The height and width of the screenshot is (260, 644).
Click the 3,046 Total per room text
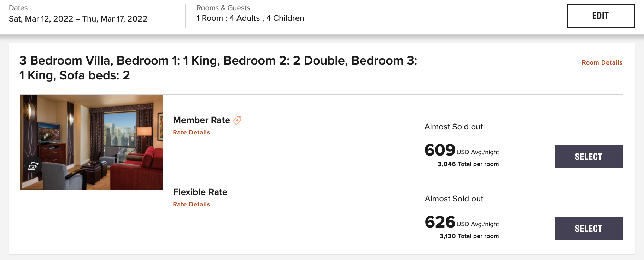click(x=468, y=164)
